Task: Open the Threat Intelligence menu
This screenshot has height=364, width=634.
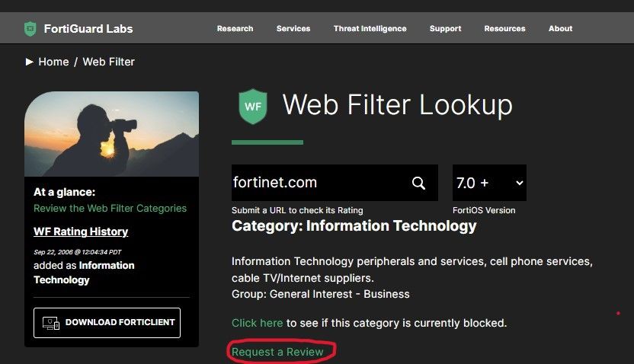Action: pyautogui.click(x=370, y=29)
